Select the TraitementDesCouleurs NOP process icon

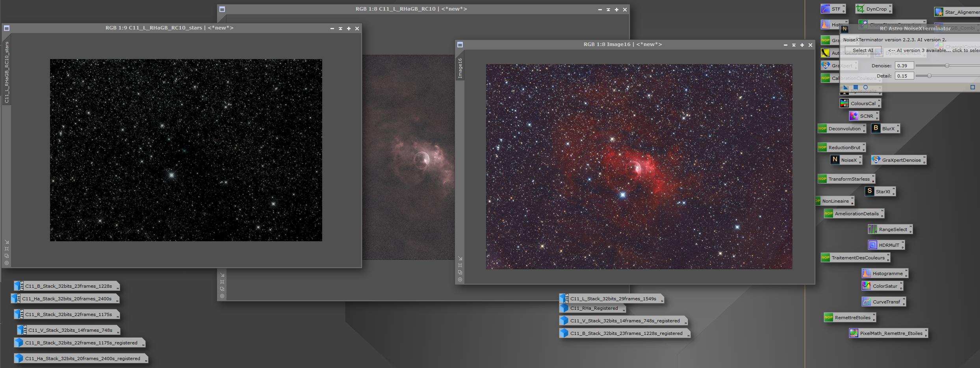pos(855,258)
